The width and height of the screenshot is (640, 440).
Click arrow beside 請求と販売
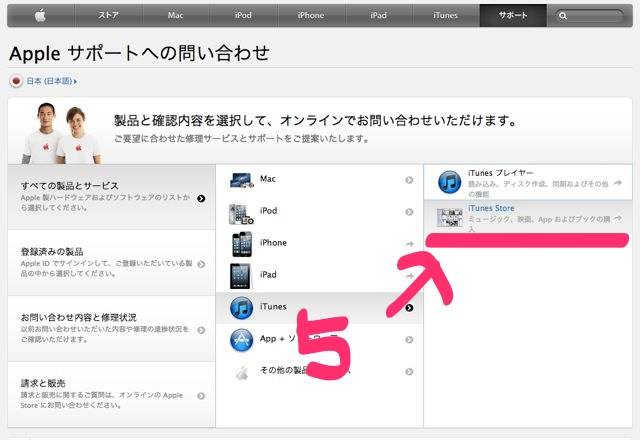(x=201, y=396)
